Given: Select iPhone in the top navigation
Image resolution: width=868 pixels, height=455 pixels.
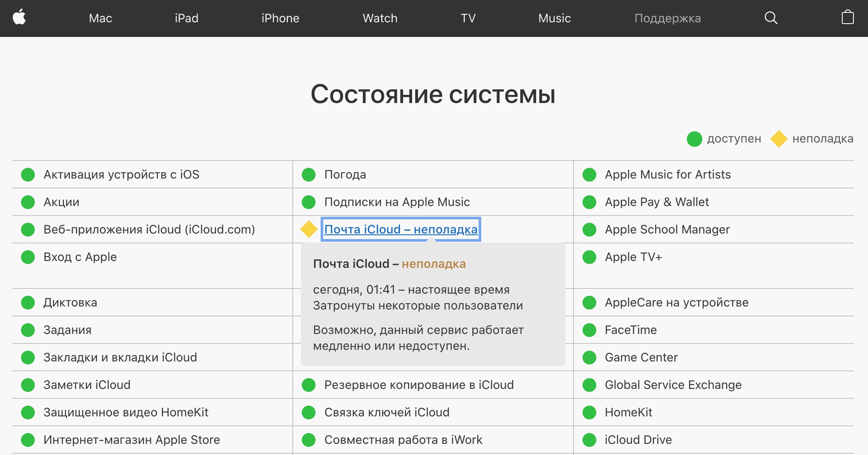Looking at the screenshot, I should pos(280,18).
